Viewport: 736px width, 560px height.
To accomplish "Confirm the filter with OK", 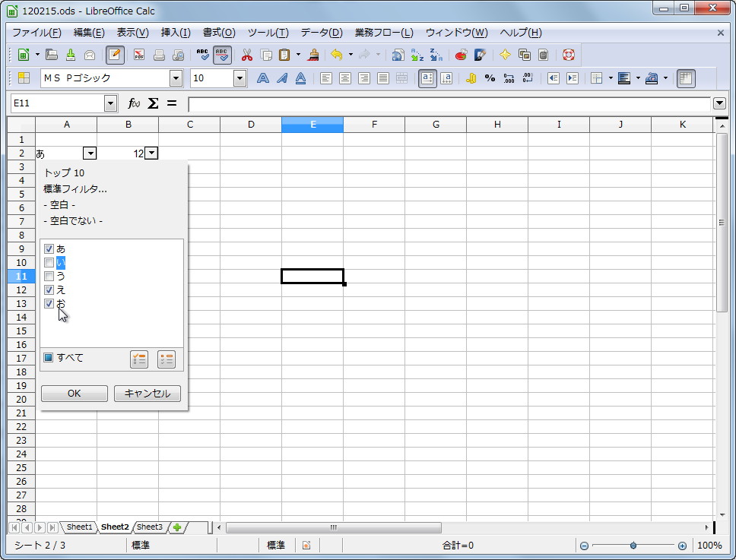I will click(x=75, y=393).
